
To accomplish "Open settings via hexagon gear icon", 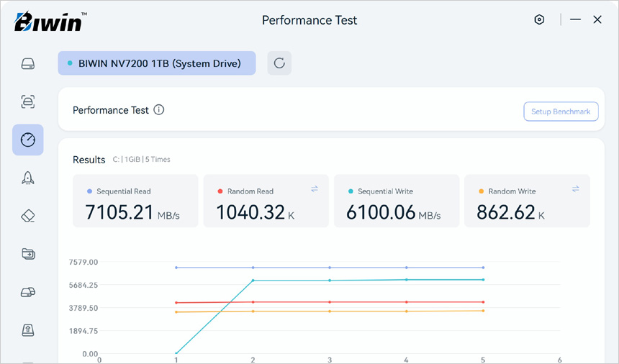I will tap(539, 20).
